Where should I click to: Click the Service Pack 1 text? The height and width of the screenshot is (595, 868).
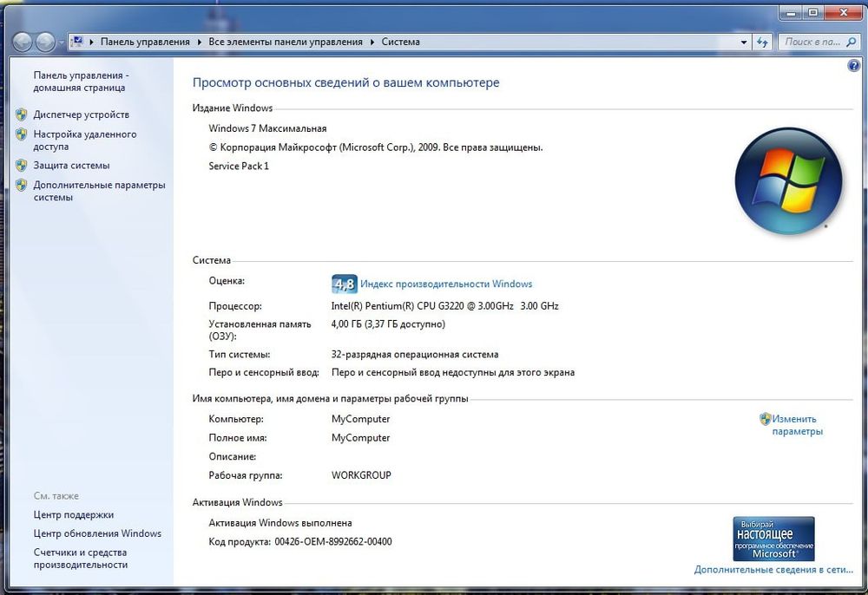point(239,166)
